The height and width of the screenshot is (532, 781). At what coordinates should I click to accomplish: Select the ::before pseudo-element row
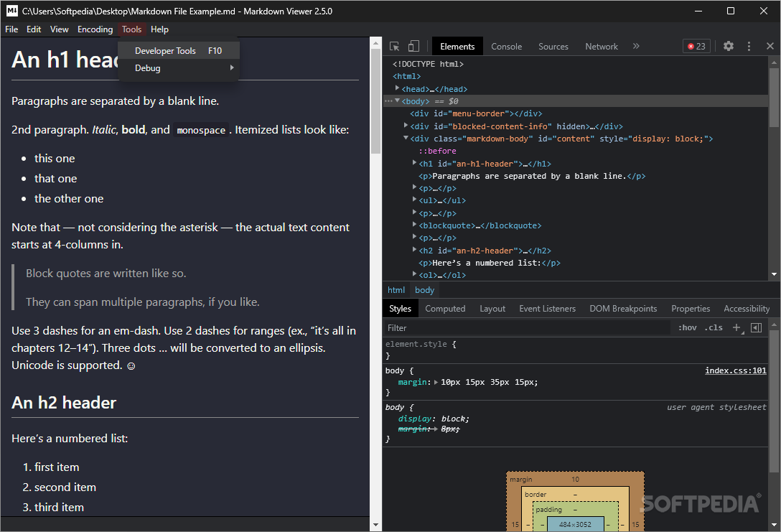point(437,151)
